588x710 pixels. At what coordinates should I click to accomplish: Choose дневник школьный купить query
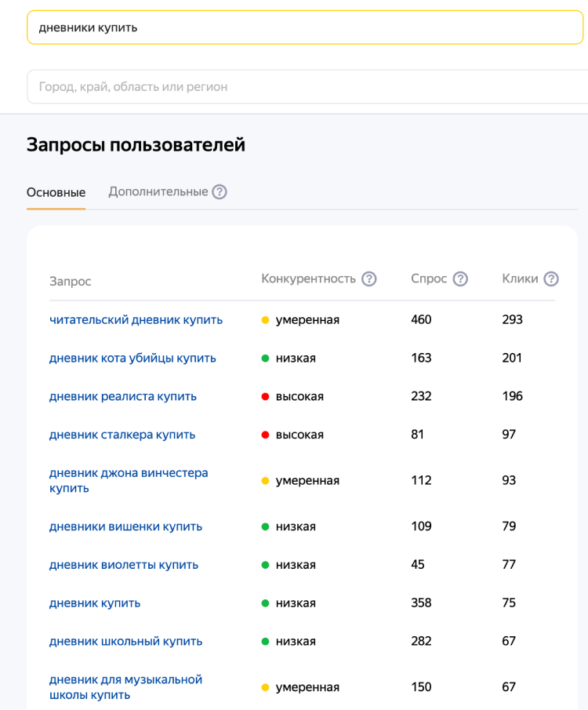(125, 641)
